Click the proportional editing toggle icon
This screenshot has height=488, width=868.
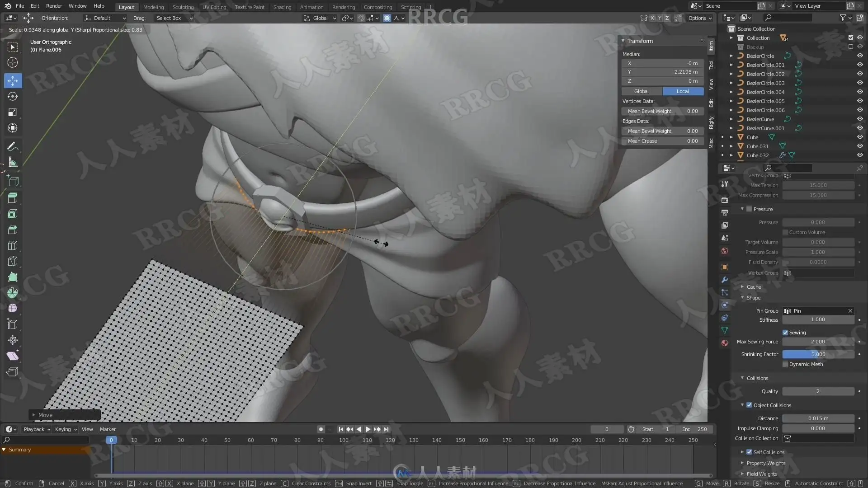[387, 18]
